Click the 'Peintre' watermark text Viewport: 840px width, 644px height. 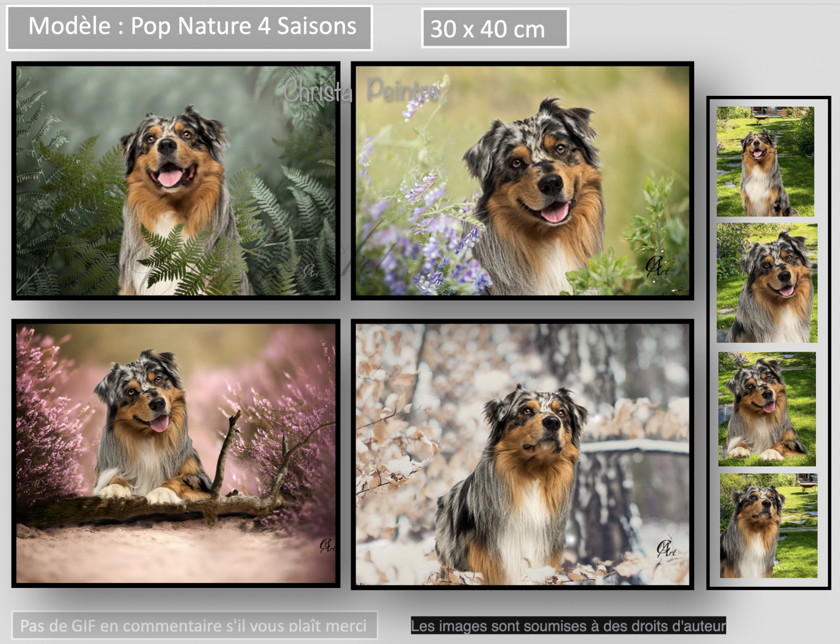point(402,91)
